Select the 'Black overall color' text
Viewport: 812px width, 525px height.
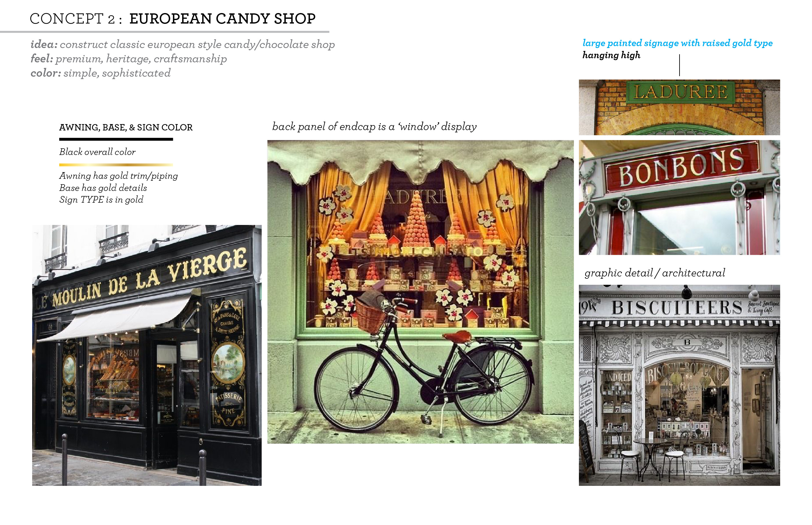97,152
